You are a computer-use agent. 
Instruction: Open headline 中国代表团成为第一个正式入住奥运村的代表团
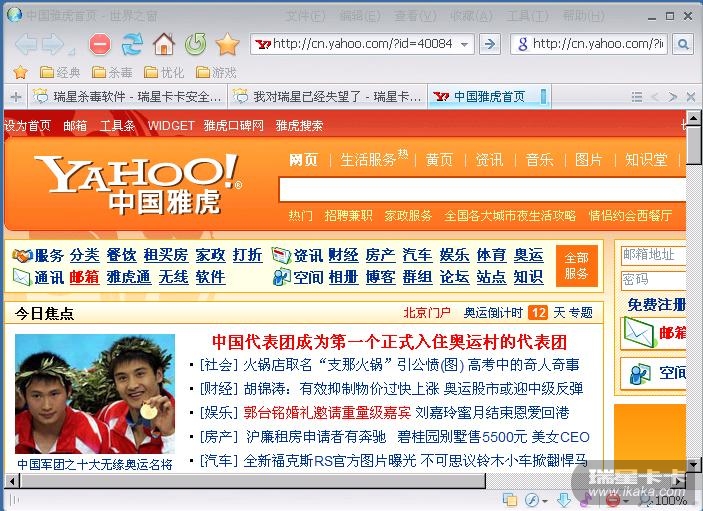(x=389, y=342)
